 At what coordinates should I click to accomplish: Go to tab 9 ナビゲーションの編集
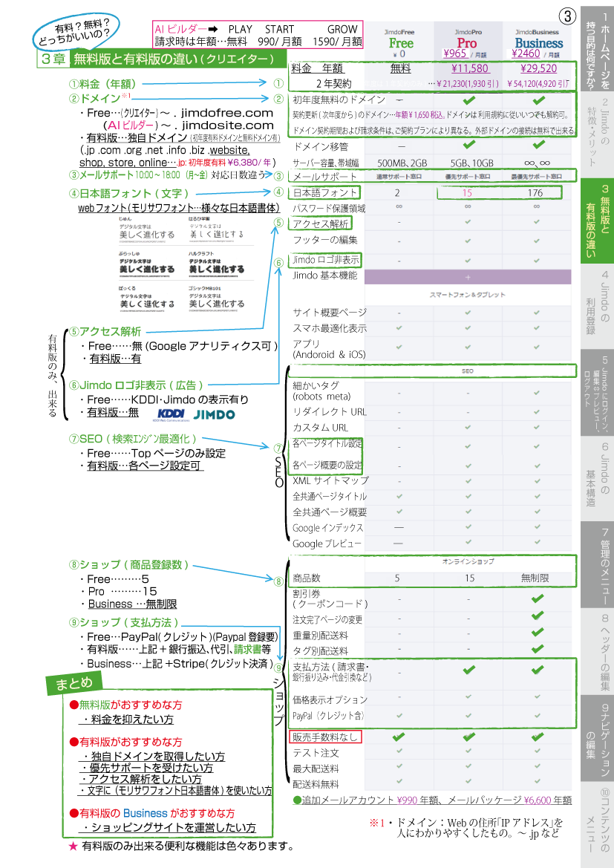point(598,737)
